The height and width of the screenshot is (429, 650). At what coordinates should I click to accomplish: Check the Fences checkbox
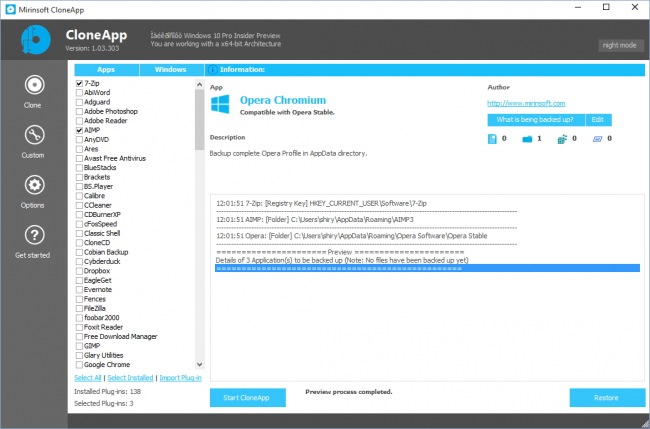tap(79, 299)
